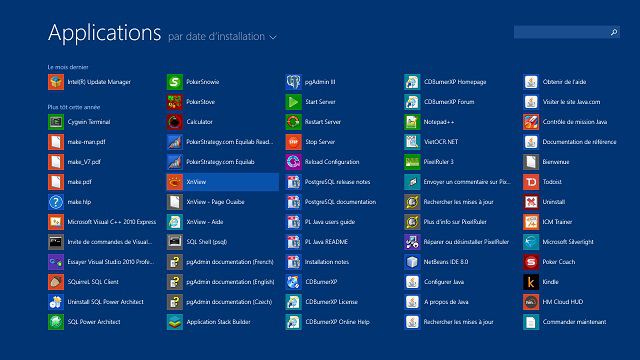Open Cygwin Terminal icon

click(56, 122)
